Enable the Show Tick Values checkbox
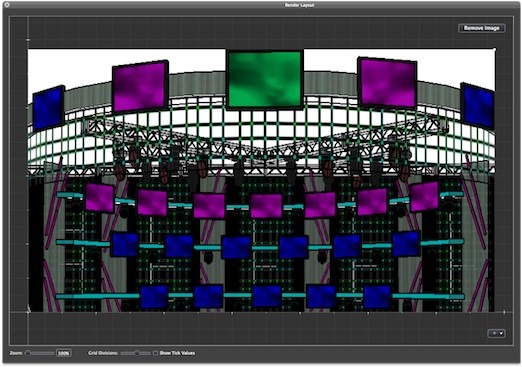The height and width of the screenshot is (367, 522). pos(155,353)
